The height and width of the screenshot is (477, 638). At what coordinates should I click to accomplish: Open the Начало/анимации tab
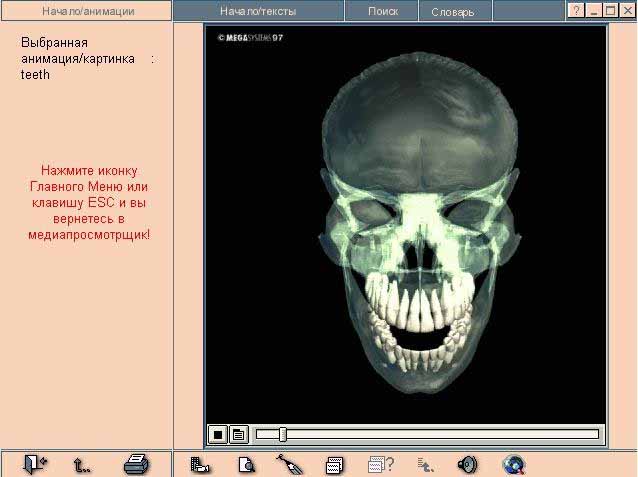tap(87, 11)
